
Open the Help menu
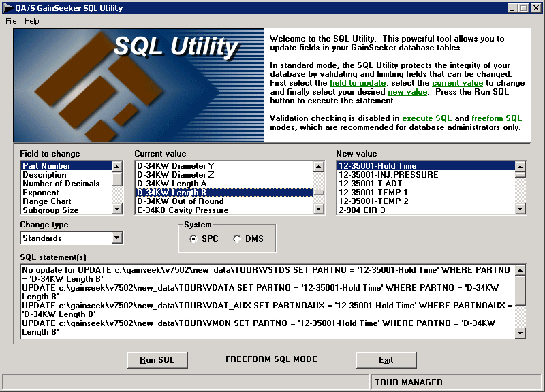[32, 21]
